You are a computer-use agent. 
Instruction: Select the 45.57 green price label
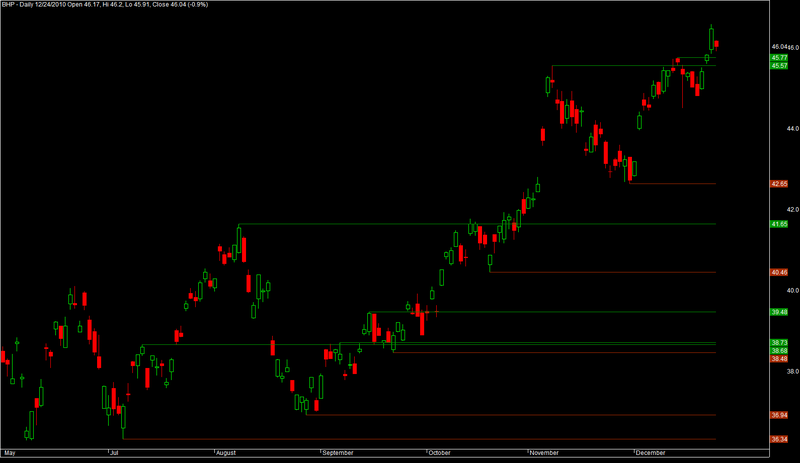(779, 66)
